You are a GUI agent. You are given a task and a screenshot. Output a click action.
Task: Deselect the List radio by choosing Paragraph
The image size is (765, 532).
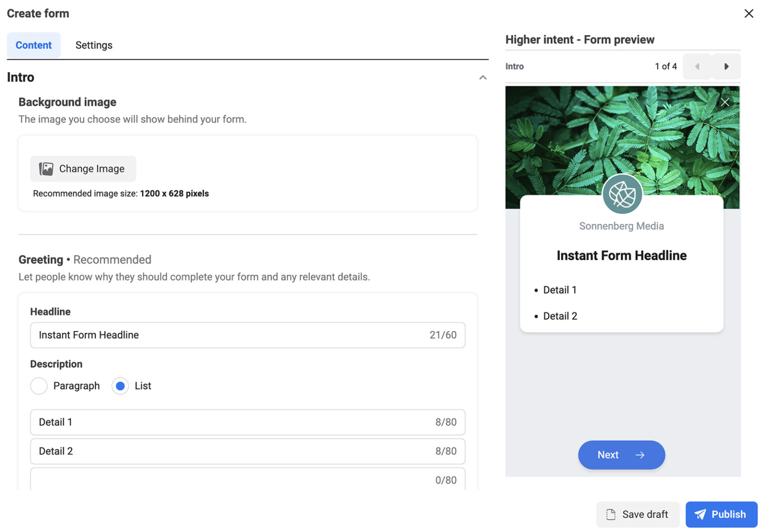click(39, 386)
